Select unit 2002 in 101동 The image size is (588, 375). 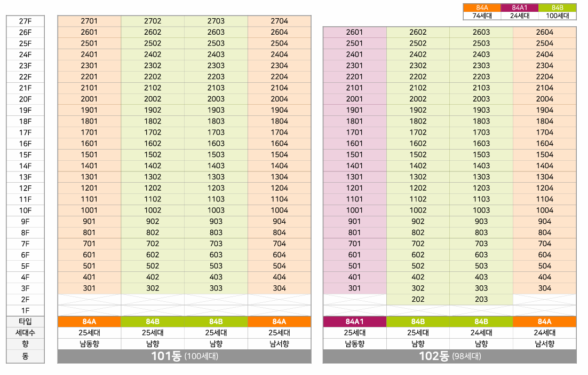click(153, 99)
